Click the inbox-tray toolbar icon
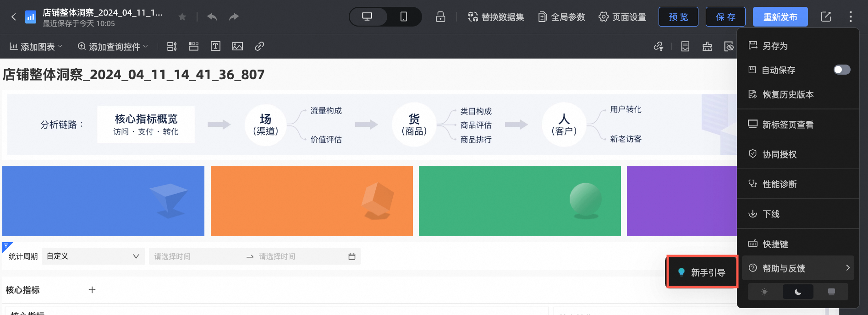868x315 pixels. (x=685, y=46)
